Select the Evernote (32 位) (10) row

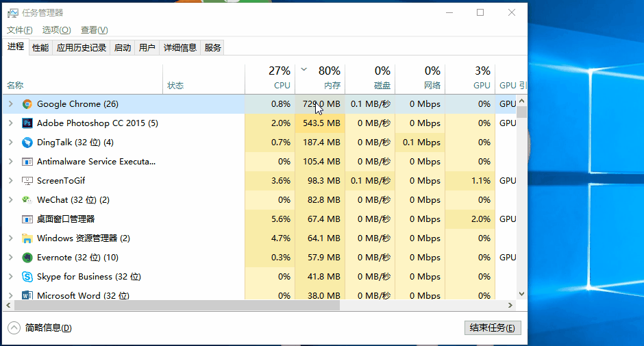point(260,258)
